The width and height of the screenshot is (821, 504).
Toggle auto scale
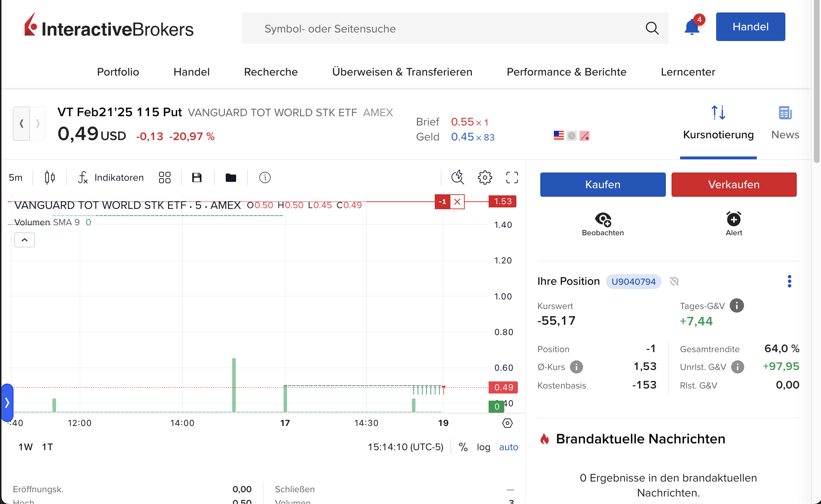pyautogui.click(x=509, y=447)
